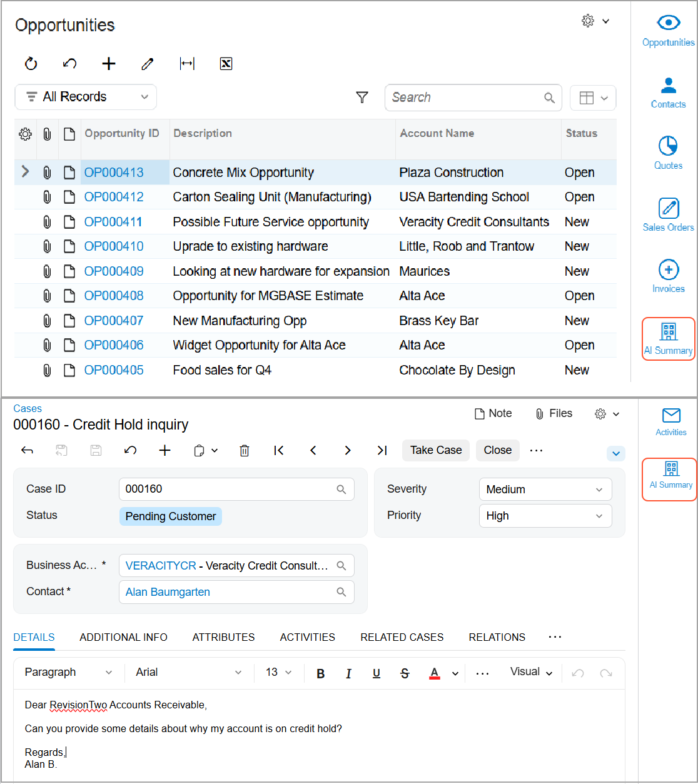
Task: Click the undo icon in Opportunities toolbar
Action: click(70, 63)
